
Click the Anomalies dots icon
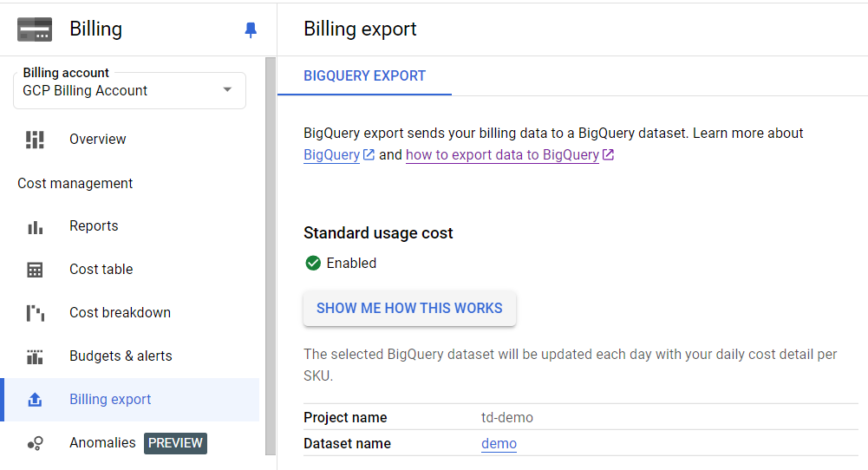[x=35, y=443]
